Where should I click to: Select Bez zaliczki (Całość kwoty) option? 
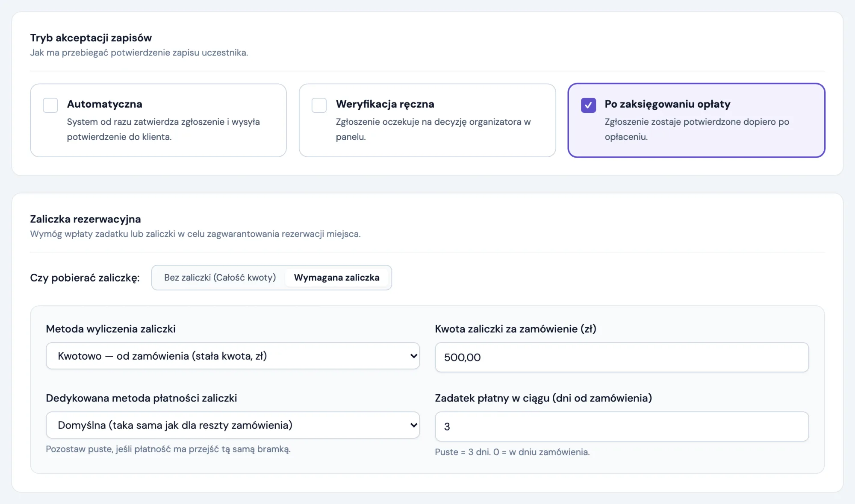click(x=220, y=278)
